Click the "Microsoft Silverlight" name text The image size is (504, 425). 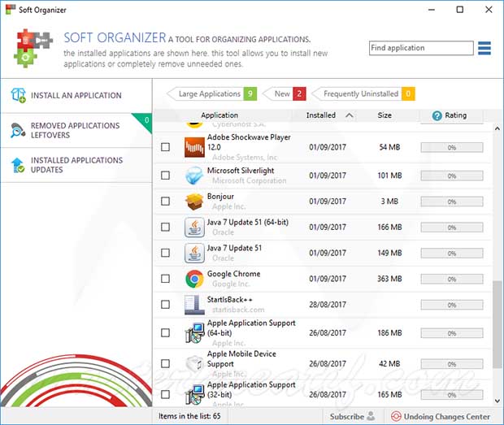click(x=241, y=171)
